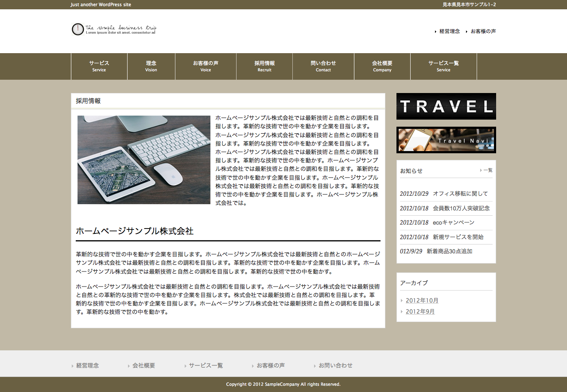Click the 2012/10/29 date text
The height and width of the screenshot is (392, 567).
414,194
